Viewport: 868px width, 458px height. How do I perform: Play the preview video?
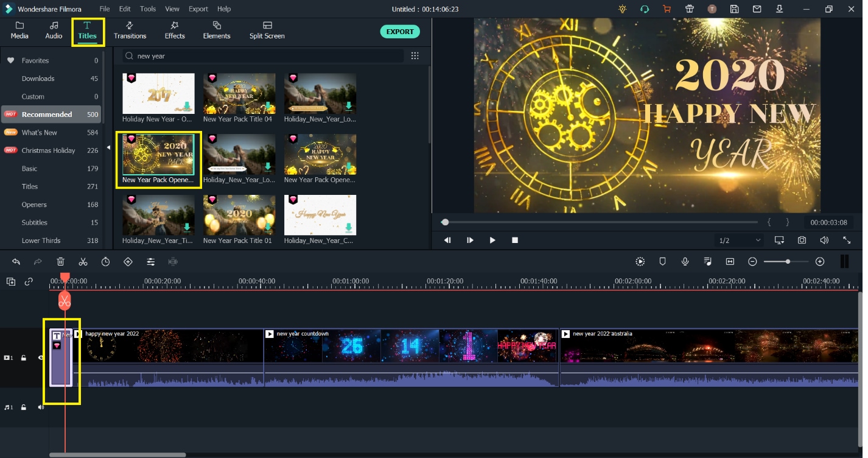tap(492, 241)
